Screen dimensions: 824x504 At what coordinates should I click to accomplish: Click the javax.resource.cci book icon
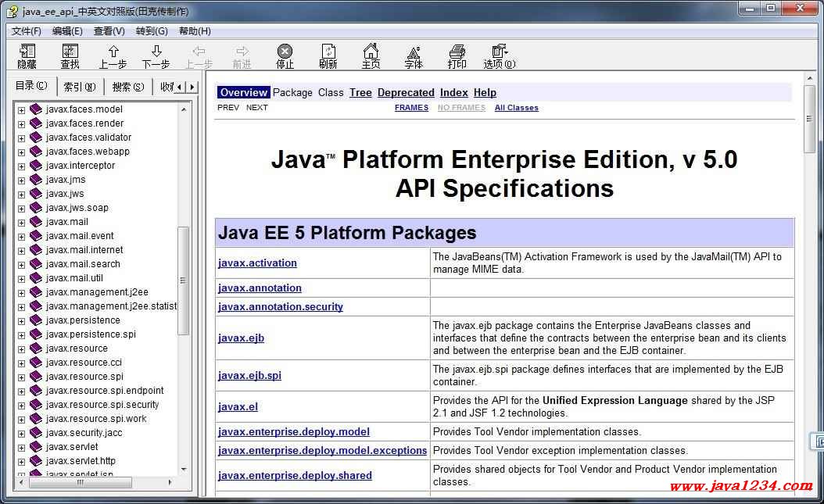pos(36,363)
